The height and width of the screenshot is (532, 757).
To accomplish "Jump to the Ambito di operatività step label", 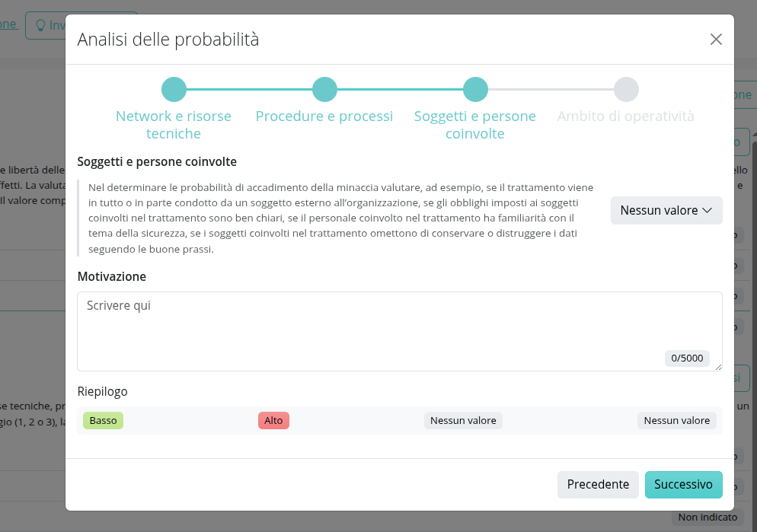I will coord(626,116).
